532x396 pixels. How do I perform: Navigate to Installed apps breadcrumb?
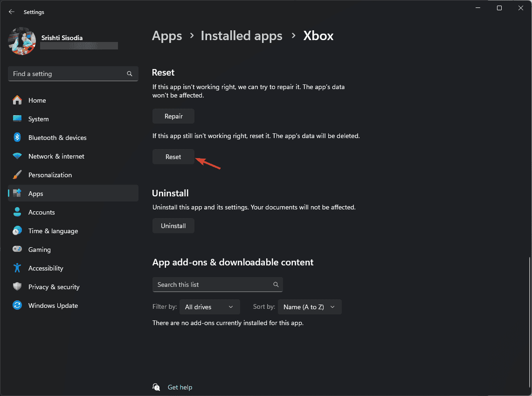coord(242,35)
